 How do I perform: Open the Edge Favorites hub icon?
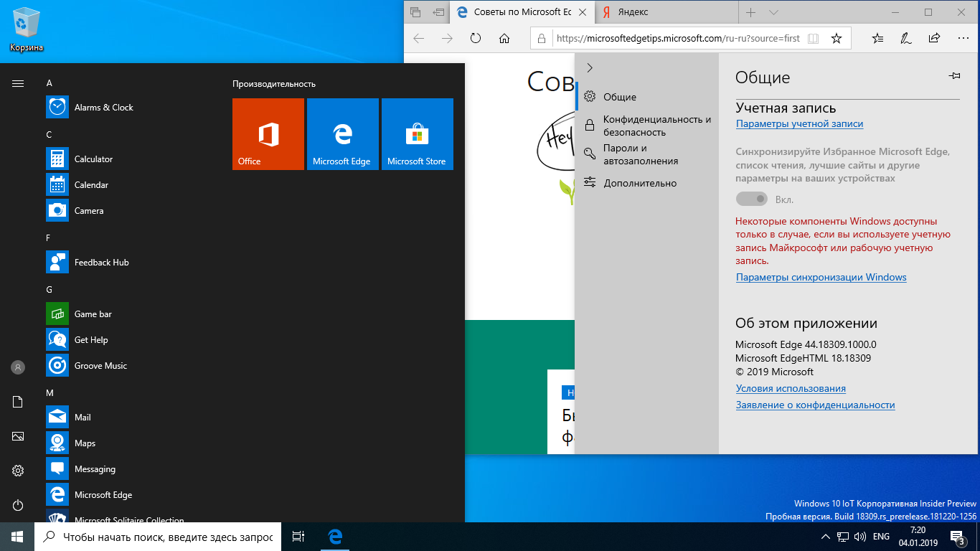[878, 38]
